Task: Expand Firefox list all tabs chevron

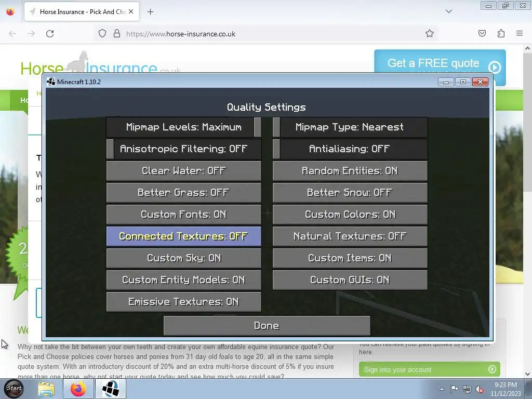Action: 449,11
